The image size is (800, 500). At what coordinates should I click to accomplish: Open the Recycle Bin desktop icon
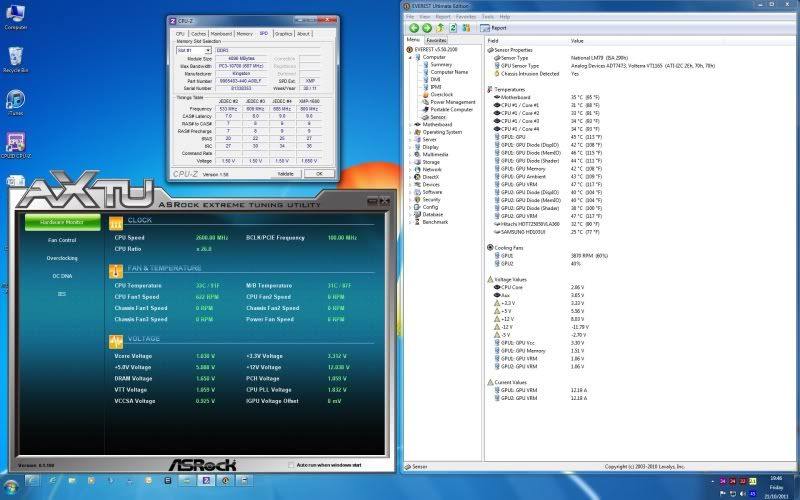tap(15, 59)
